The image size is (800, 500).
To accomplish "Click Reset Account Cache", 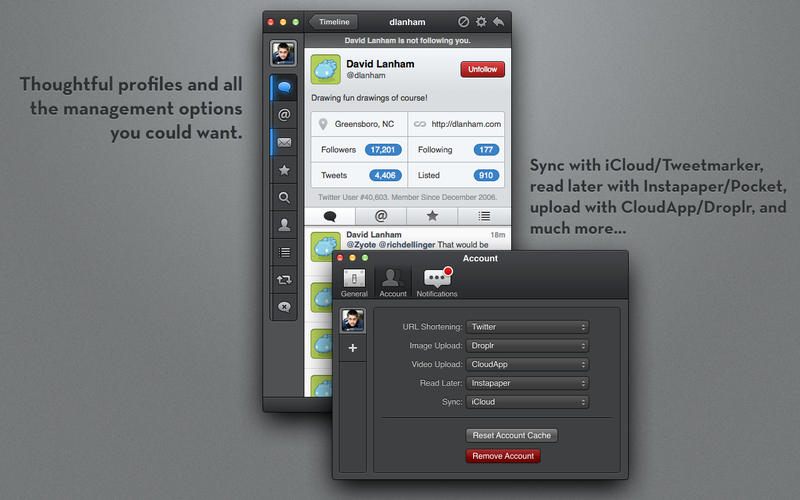I will (x=511, y=435).
